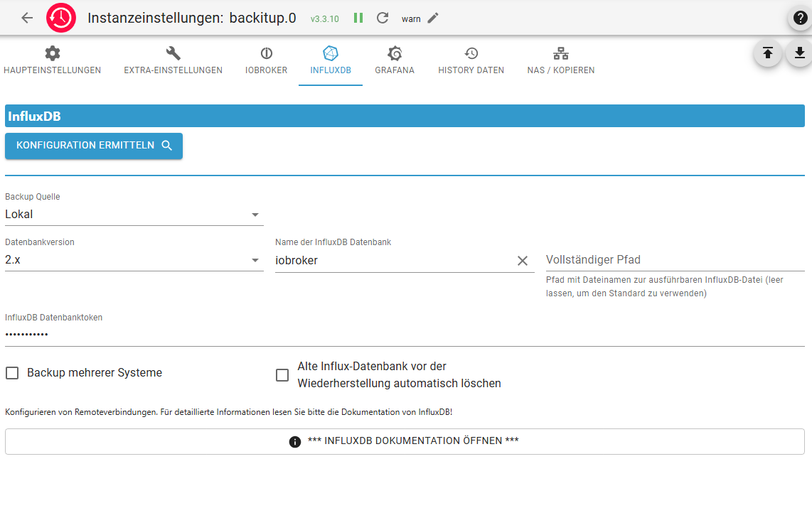The image size is (812, 508).
Task: Click the download configuration arrow icon
Action: point(799,53)
